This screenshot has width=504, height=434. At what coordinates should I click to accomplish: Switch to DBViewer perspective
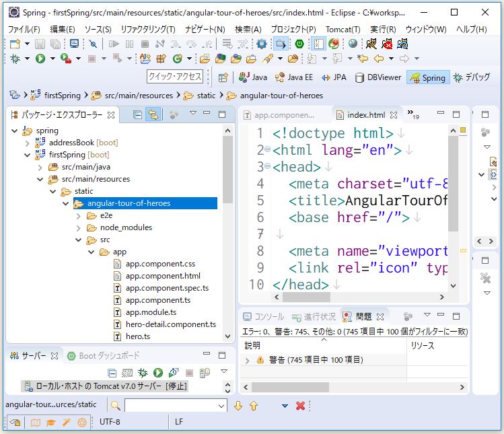[x=378, y=77]
